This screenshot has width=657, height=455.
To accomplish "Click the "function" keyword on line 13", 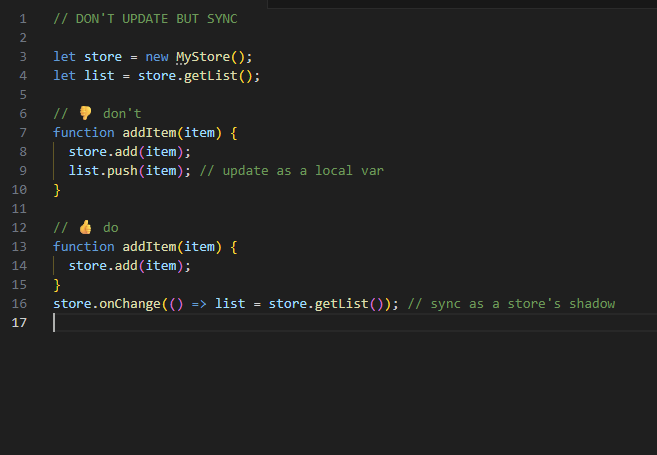I will coord(84,247).
